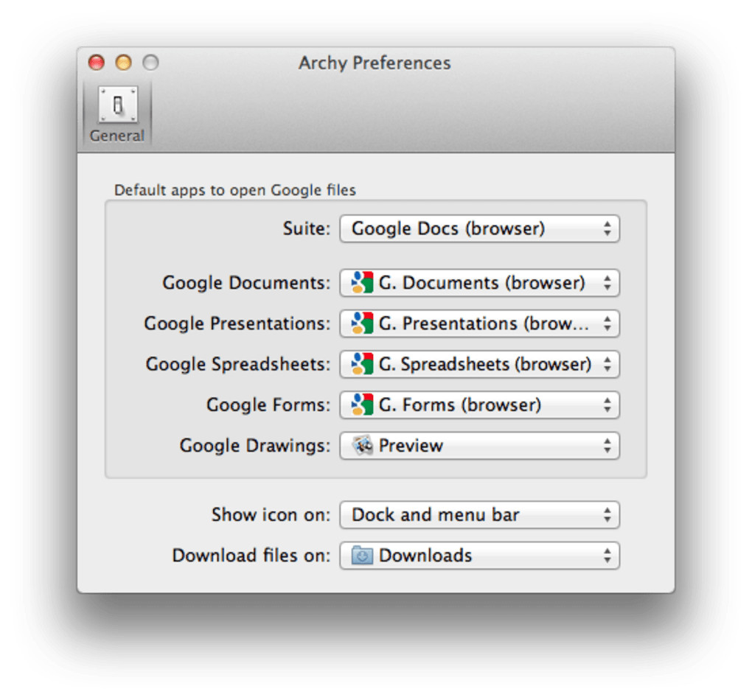
Task: Click the Google icon in Spreadsheets dropdown
Action: pyautogui.click(x=362, y=364)
